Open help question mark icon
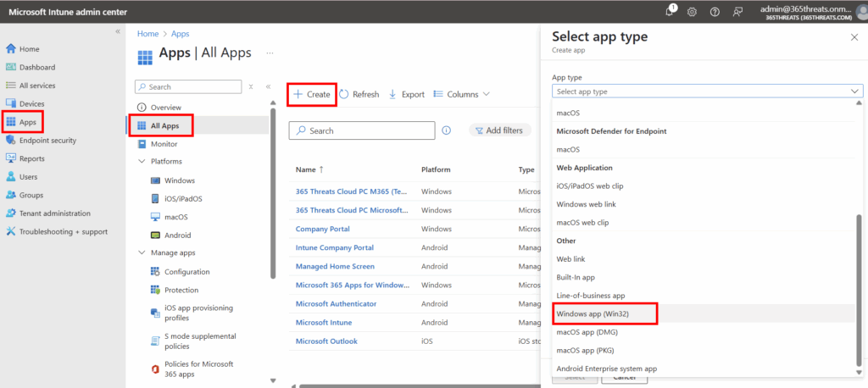The width and height of the screenshot is (868, 388). (x=715, y=12)
